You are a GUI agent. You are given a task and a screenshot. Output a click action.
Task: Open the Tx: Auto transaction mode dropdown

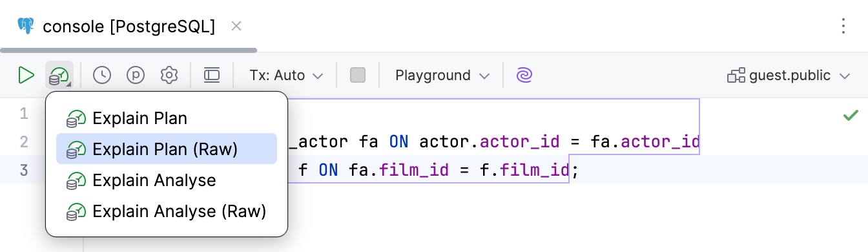286,75
